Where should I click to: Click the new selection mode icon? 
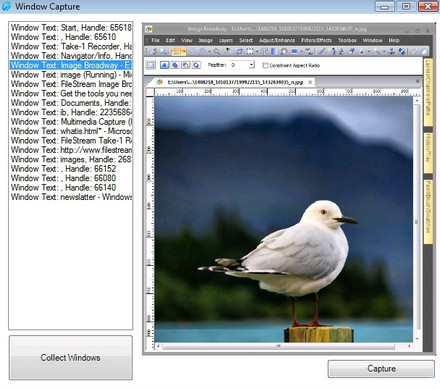pos(164,65)
